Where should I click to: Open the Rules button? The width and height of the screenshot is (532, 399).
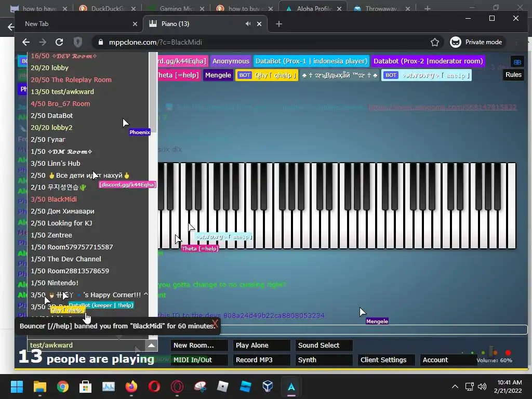pos(513,75)
